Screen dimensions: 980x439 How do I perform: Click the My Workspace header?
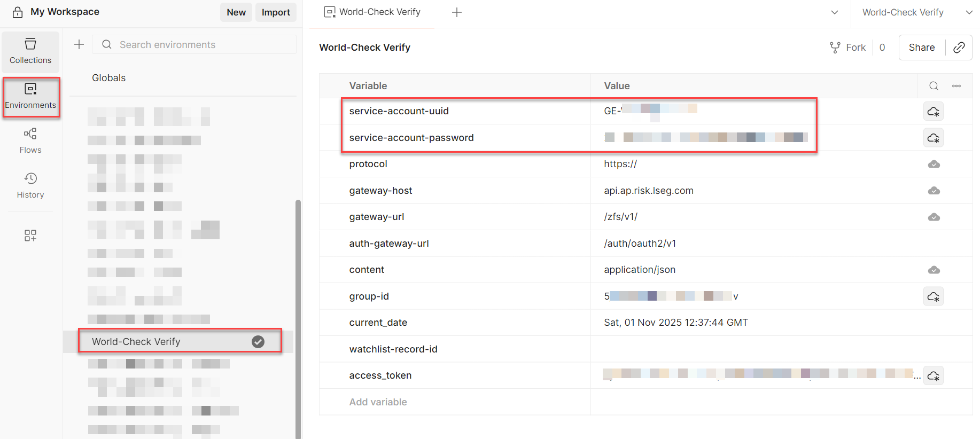click(x=64, y=11)
